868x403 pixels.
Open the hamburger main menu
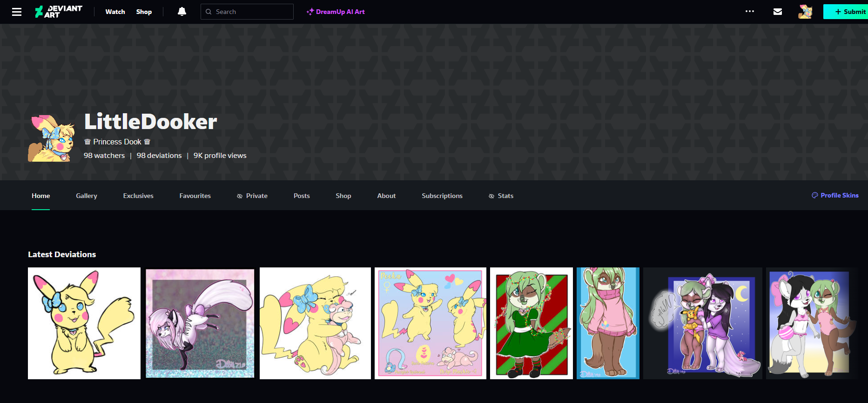point(17,12)
